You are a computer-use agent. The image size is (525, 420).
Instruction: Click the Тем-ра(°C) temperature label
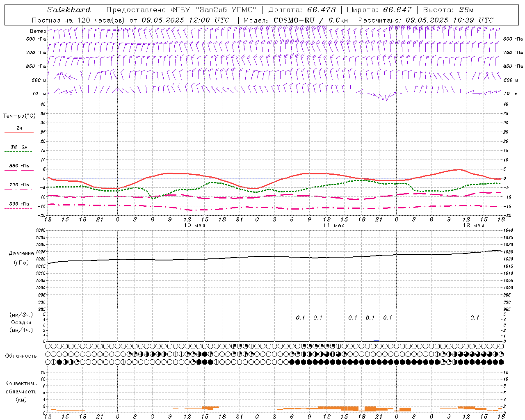click(x=19, y=116)
